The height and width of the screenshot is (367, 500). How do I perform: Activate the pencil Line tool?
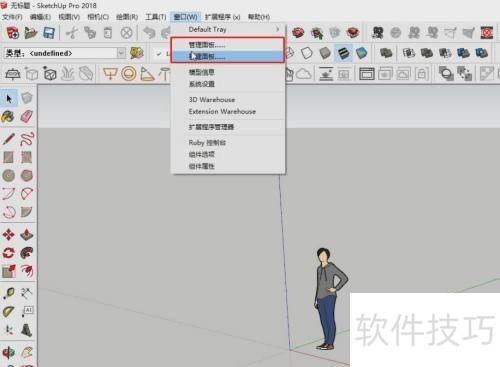point(9,139)
